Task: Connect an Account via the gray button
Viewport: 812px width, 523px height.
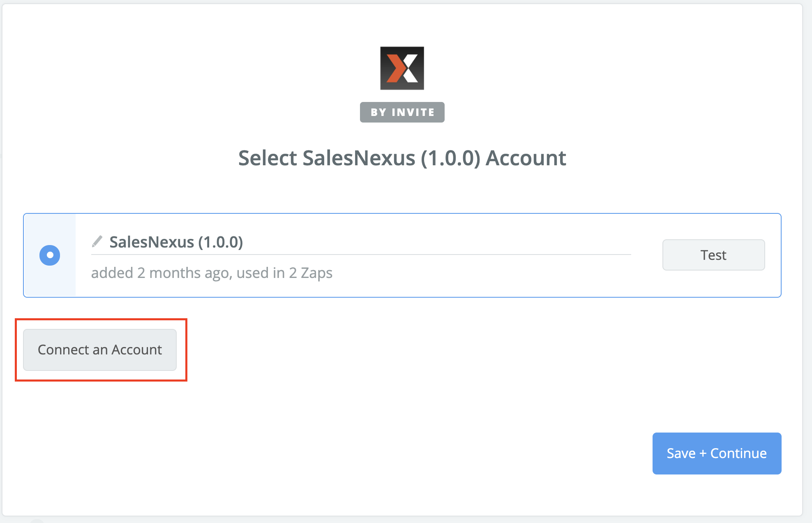Action: coord(100,350)
